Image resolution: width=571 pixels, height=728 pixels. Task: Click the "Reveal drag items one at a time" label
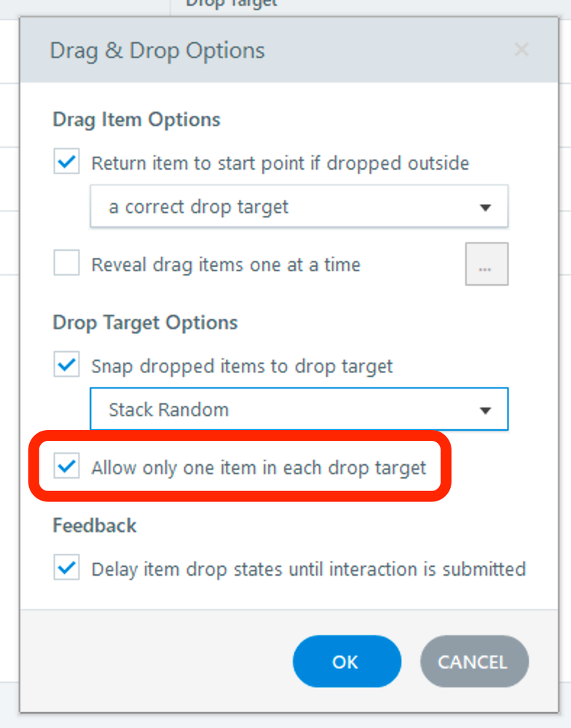(x=226, y=265)
